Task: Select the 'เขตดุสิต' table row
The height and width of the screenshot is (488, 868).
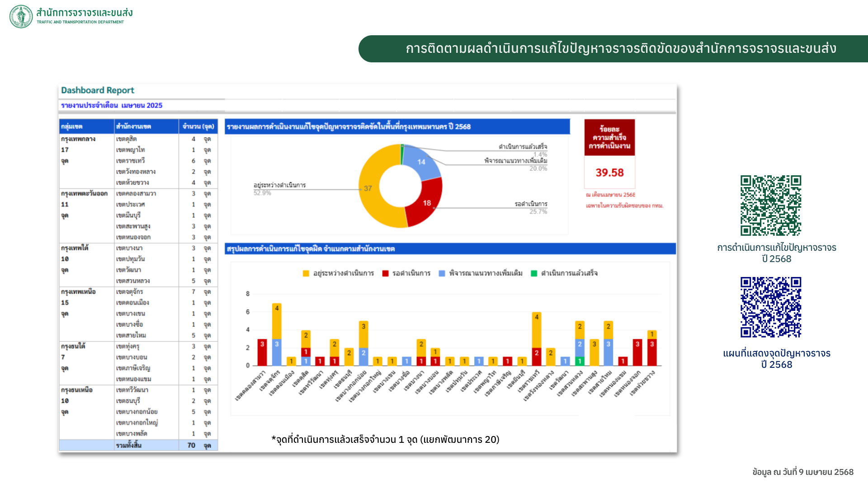Action: 166,139
